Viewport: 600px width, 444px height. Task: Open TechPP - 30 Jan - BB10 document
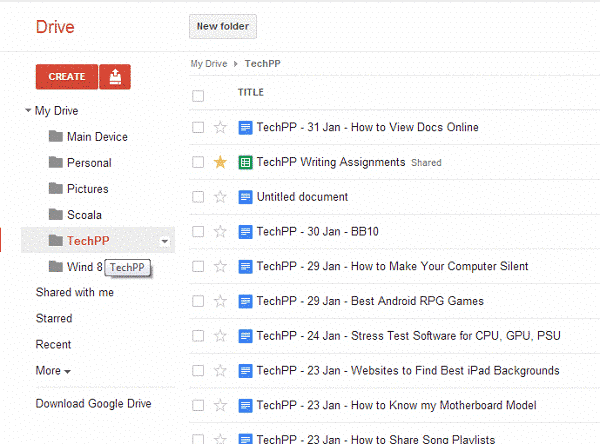point(318,231)
